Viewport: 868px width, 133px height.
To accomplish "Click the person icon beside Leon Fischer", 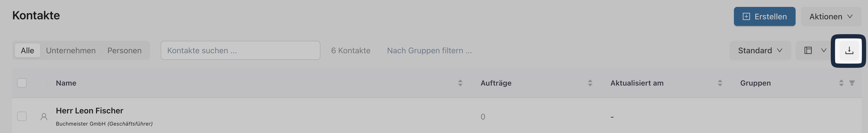I will (44, 117).
